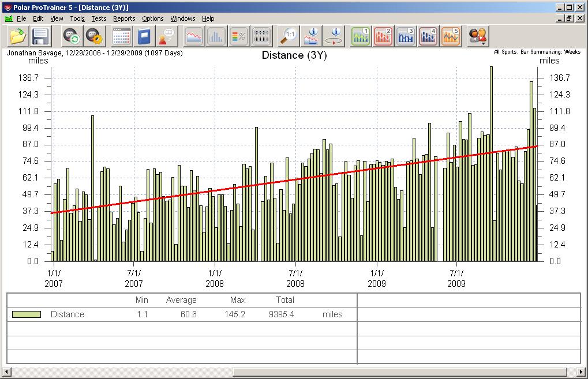588x379 pixels.
Task: Expand the arrow beneath the users icon
Action: (484, 44)
